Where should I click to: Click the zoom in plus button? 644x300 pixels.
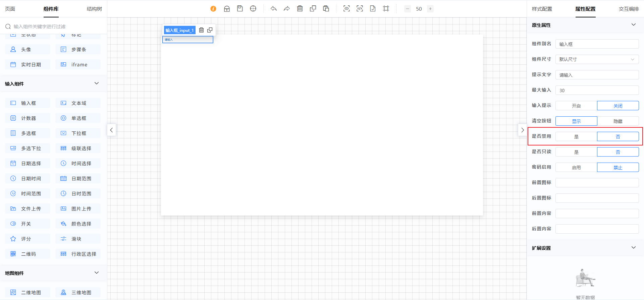tap(430, 9)
